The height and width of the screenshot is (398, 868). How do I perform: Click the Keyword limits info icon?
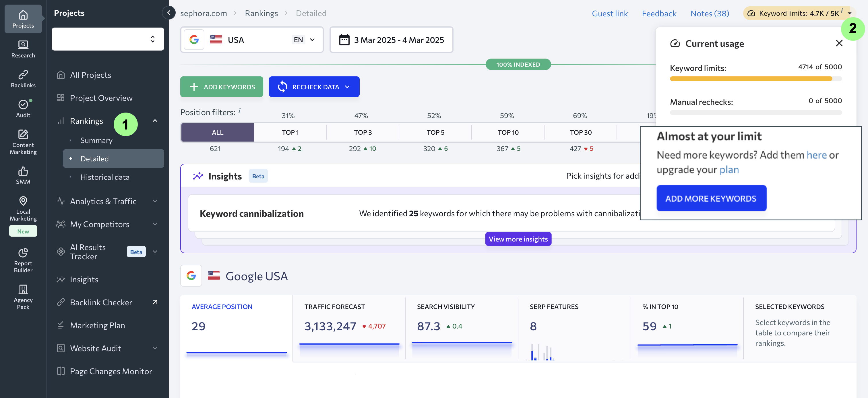tap(842, 10)
